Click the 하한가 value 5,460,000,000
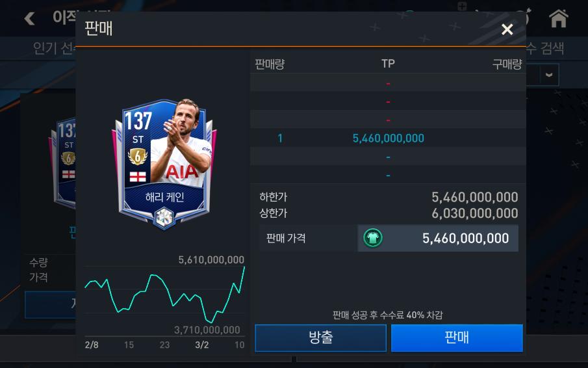The height and width of the screenshot is (368, 588). [475, 197]
